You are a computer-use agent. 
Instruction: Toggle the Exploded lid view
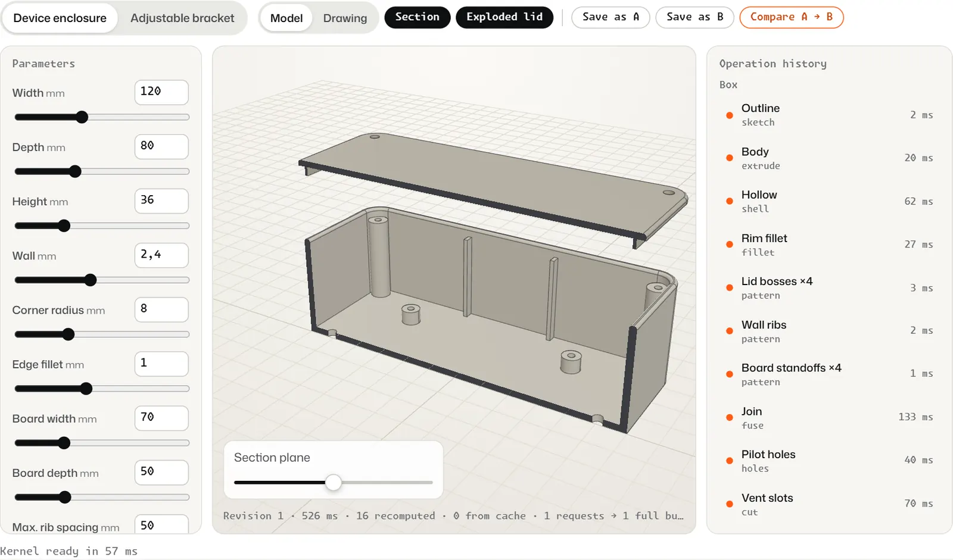pos(504,17)
